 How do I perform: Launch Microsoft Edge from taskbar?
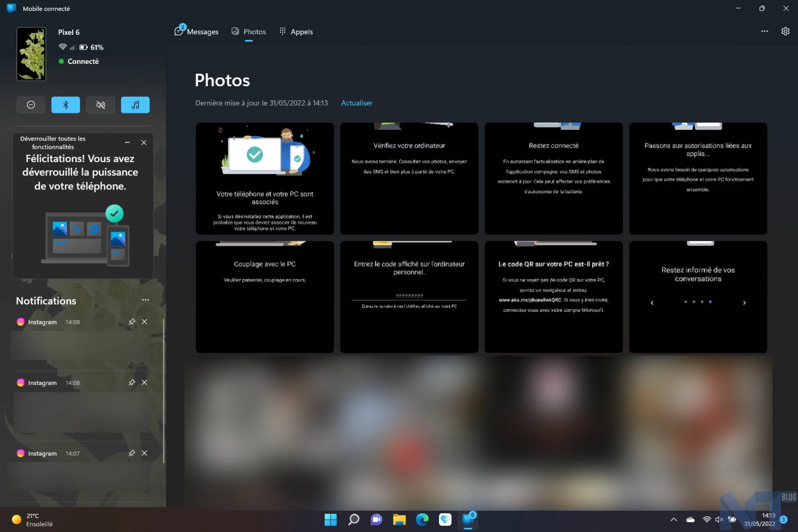422,520
